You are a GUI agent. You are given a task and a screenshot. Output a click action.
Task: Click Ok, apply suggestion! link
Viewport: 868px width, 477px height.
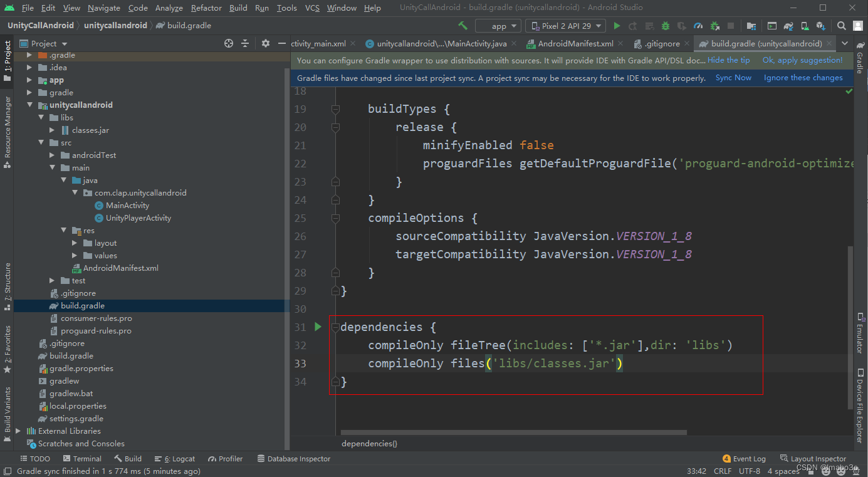pyautogui.click(x=802, y=60)
